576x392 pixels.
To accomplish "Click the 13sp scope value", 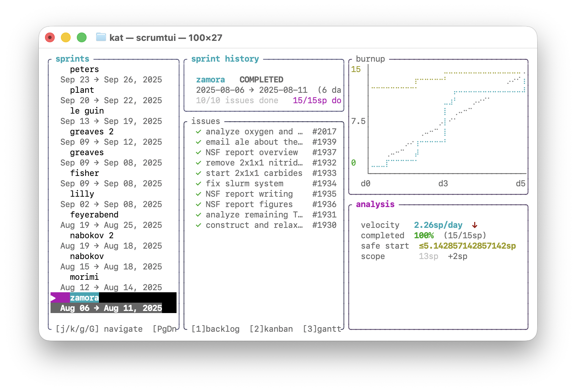I will point(429,256).
